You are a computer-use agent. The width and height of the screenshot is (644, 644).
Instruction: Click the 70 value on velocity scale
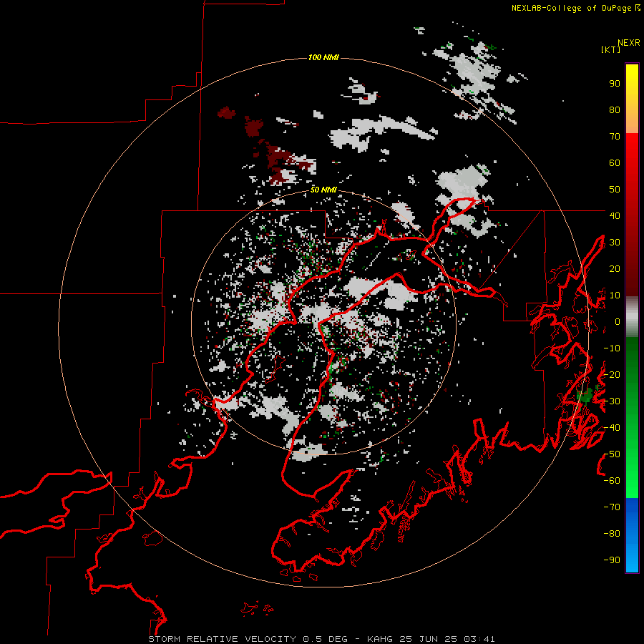pos(615,137)
